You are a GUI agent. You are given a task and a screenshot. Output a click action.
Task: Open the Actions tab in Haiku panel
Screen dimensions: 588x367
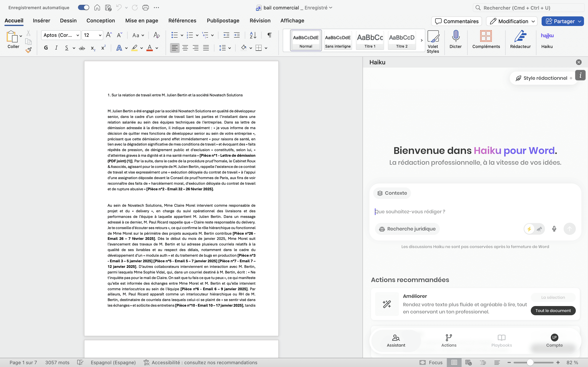449,340
